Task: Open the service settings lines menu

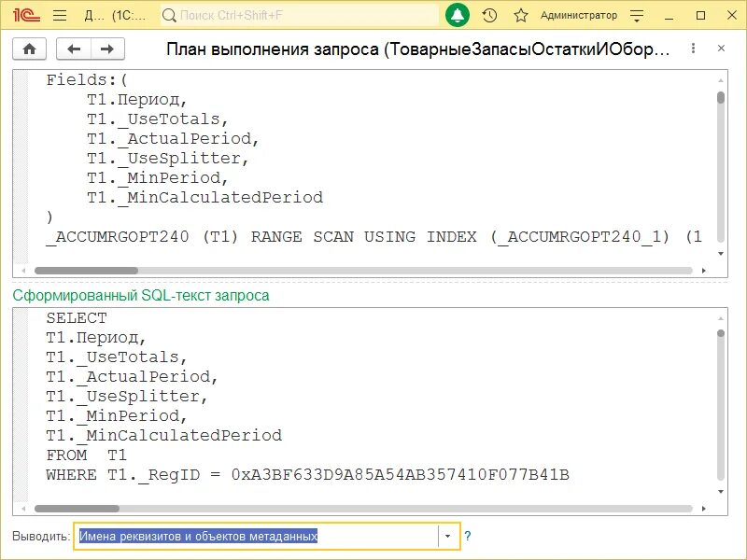Action: [637, 16]
